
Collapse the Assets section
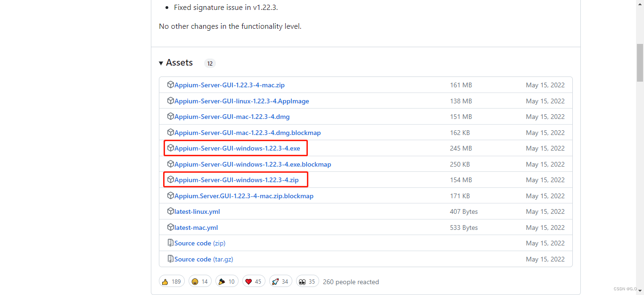coord(161,62)
